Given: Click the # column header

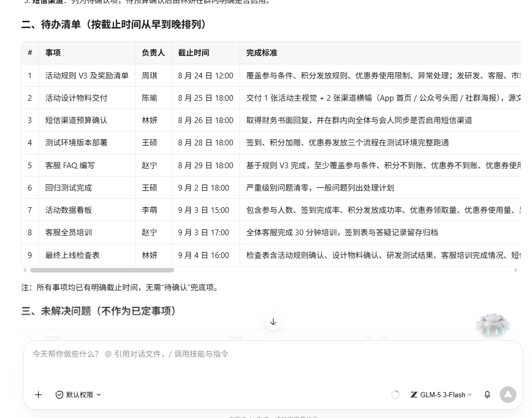Looking at the screenshot, I should [30, 52].
